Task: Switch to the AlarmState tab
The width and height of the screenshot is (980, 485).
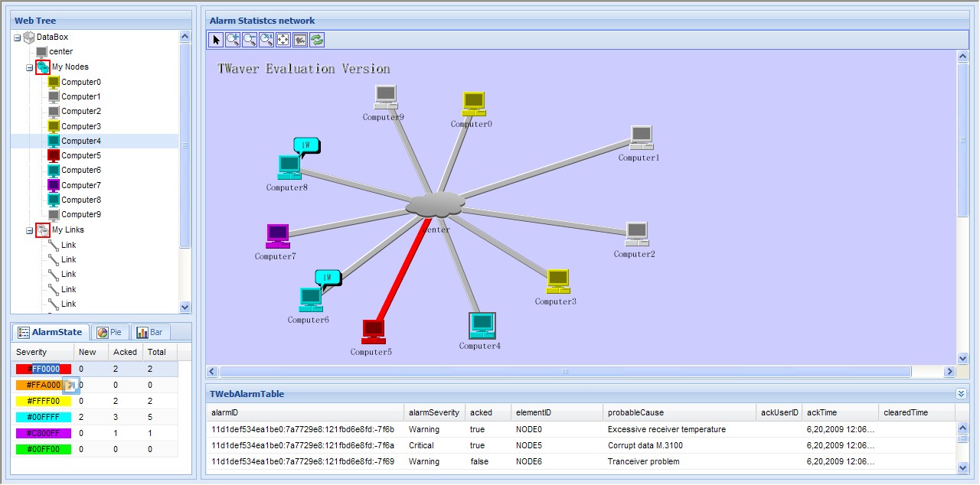Action: click(50, 332)
